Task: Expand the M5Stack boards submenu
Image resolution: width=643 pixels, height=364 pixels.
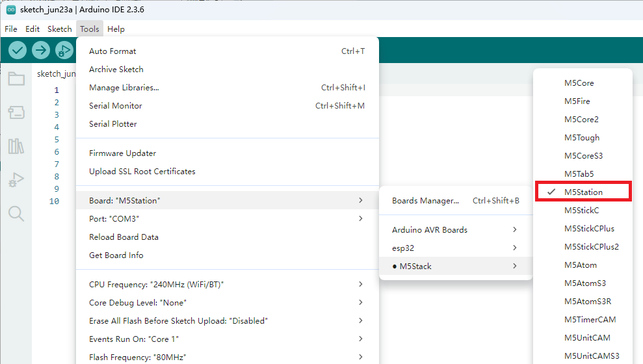Action: point(456,266)
